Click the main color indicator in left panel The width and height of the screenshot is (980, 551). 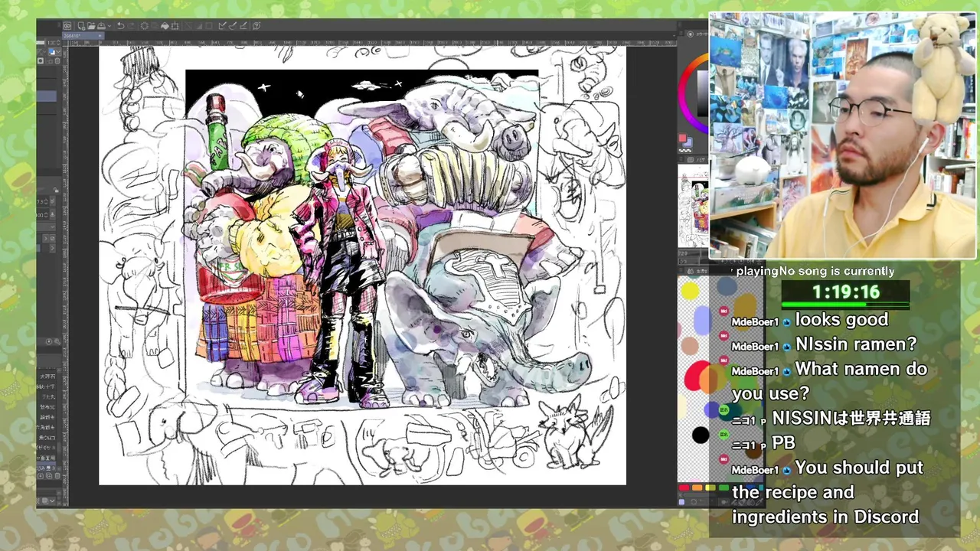[51, 52]
